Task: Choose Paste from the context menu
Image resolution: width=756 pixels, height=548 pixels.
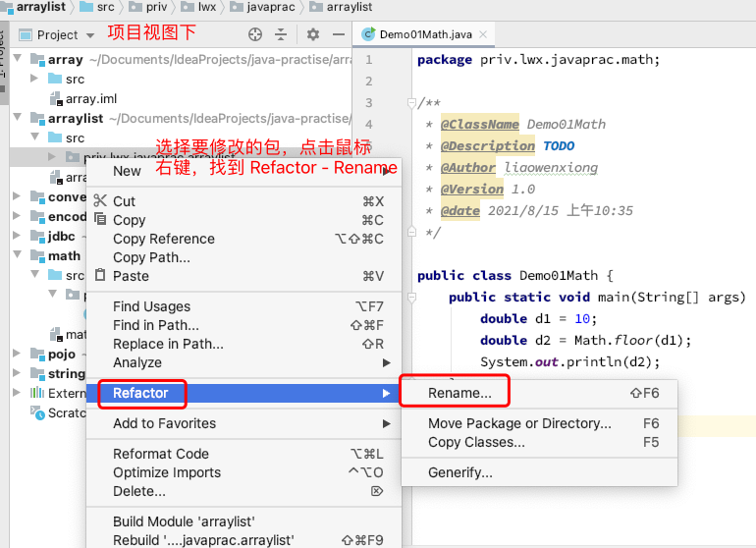Action: [243, 276]
